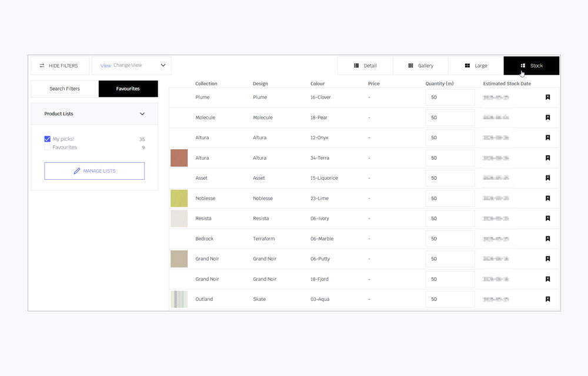Collapse the Product Lists section
The height and width of the screenshot is (376, 588).
point(142,114)
